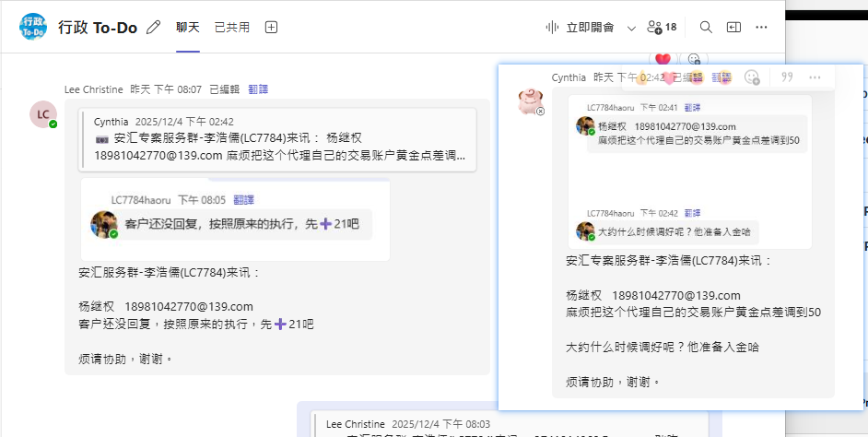Viewport: 868px width, 437px height.
Task: Click text 麻烦把这个代理自己的交易账户黄金点差调到50 in body
Action: tap(693, 313)
